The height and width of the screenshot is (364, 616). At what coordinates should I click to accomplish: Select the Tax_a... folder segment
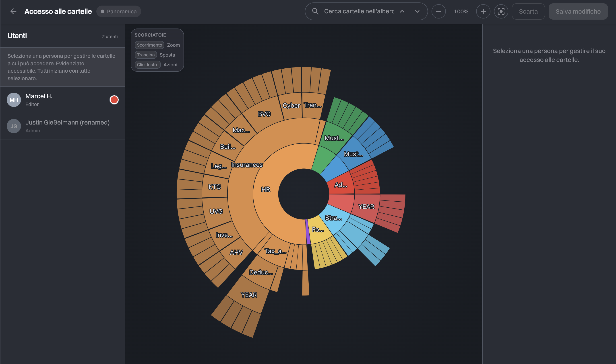coord(275,251)
